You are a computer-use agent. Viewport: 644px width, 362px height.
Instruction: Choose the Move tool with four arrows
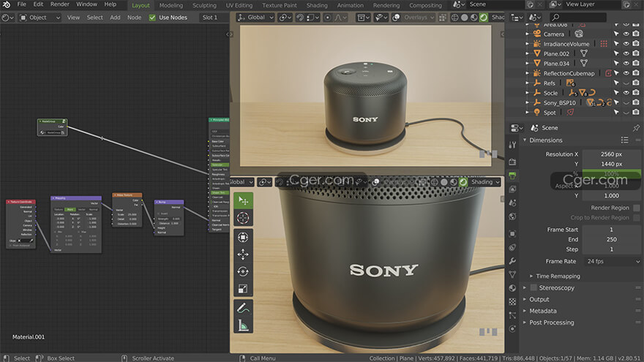(x=243, y=254)
